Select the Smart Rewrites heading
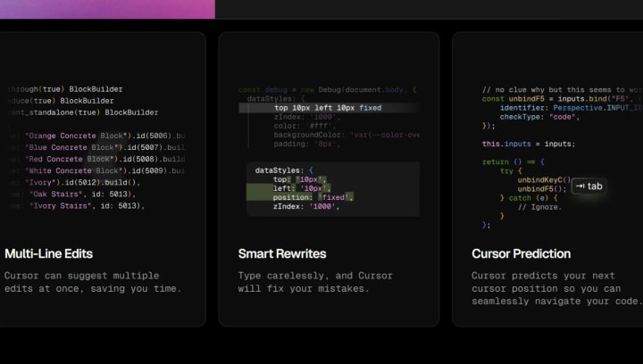The height and width of the screenshot is (364, 643). click(x=282, y=254)
